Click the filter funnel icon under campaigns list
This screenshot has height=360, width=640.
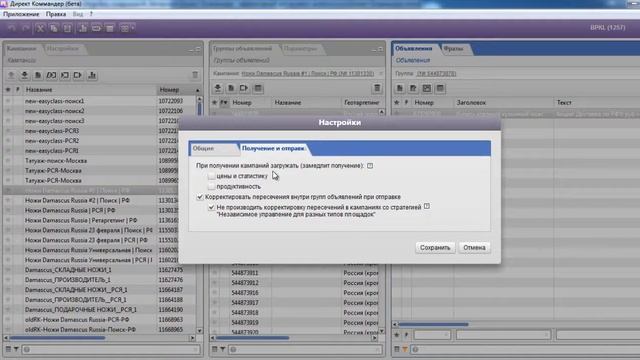(x=16, y=349)
